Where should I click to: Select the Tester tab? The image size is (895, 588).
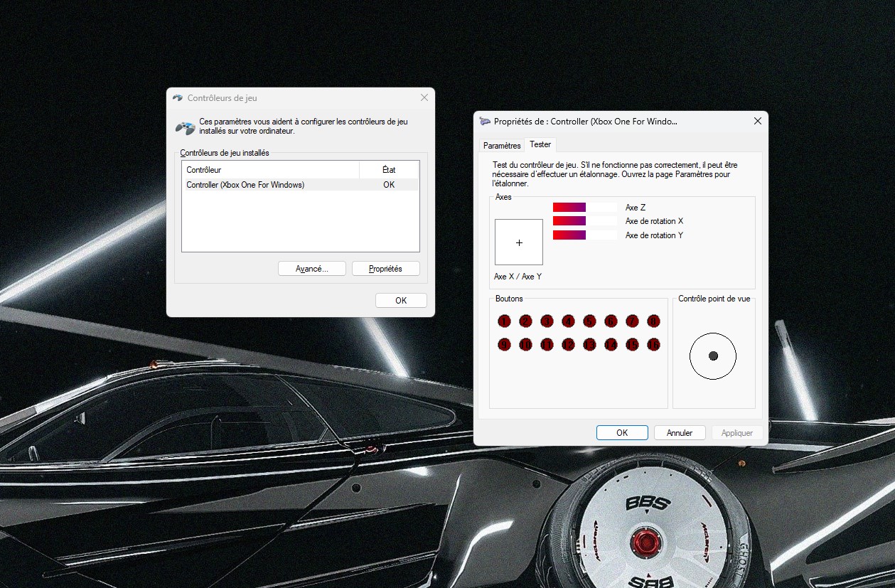tap(540, 144)
